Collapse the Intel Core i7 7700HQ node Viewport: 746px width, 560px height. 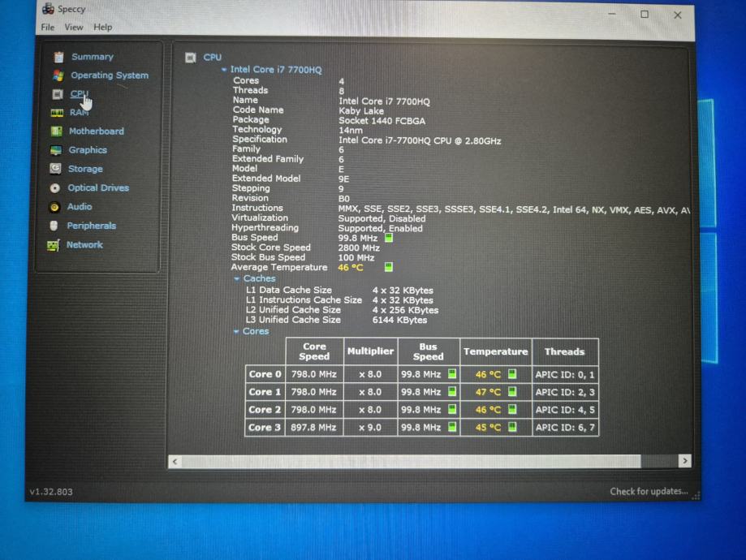[223, 70]
